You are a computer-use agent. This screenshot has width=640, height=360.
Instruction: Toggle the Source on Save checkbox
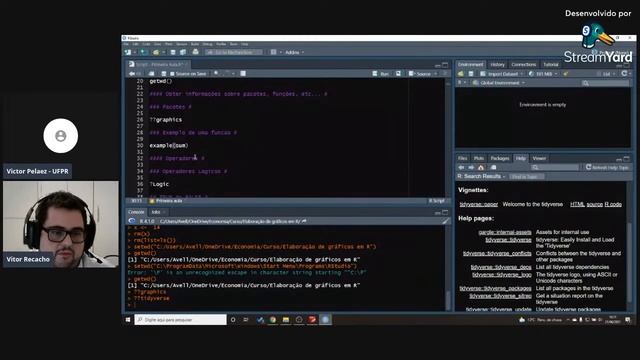[x=172, y=74]
